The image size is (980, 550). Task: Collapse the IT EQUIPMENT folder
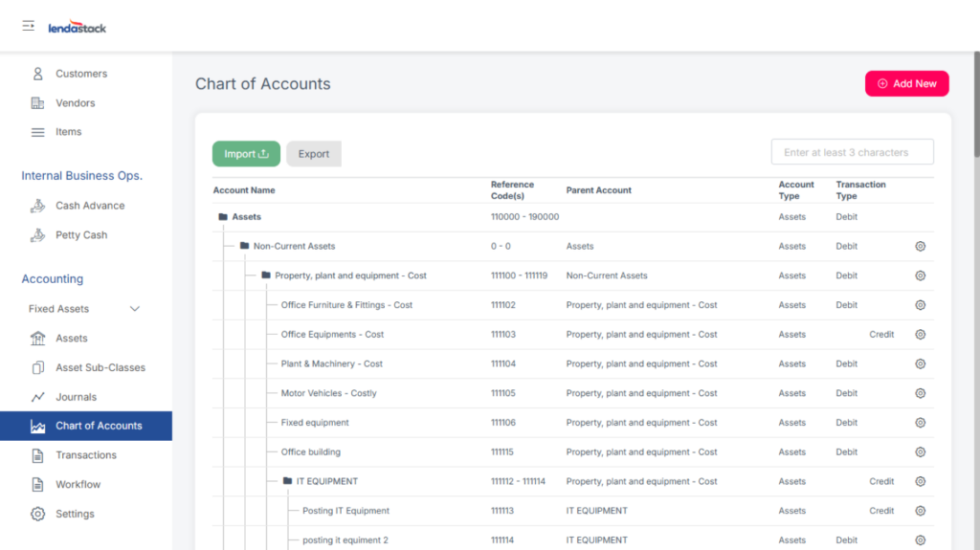(287, 482)
